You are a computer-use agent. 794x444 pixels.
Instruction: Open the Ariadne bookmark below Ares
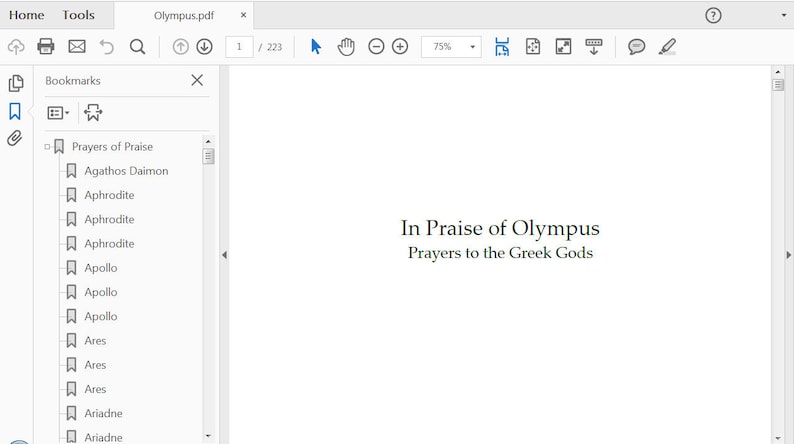click(x=103, y=413)
